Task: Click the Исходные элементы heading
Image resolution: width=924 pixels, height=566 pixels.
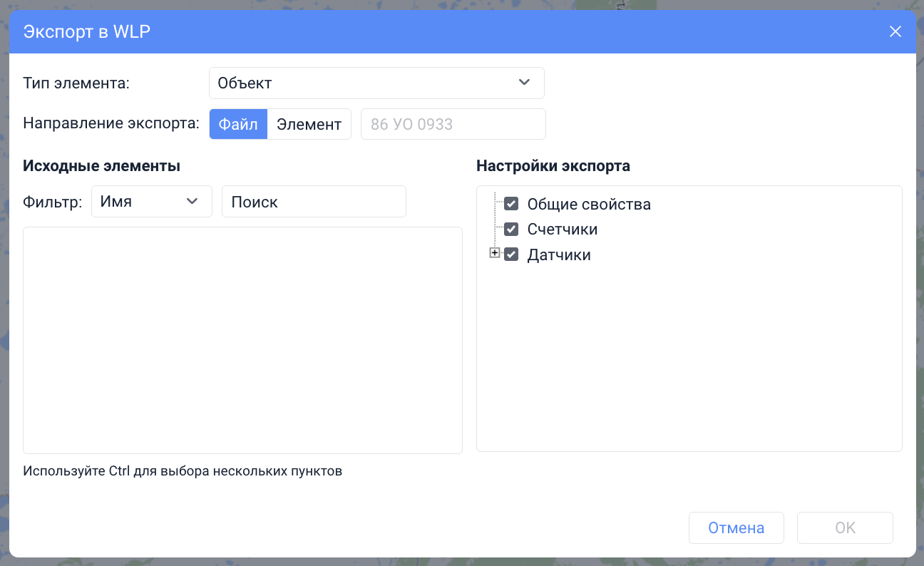Action: [x=101, y=166]
